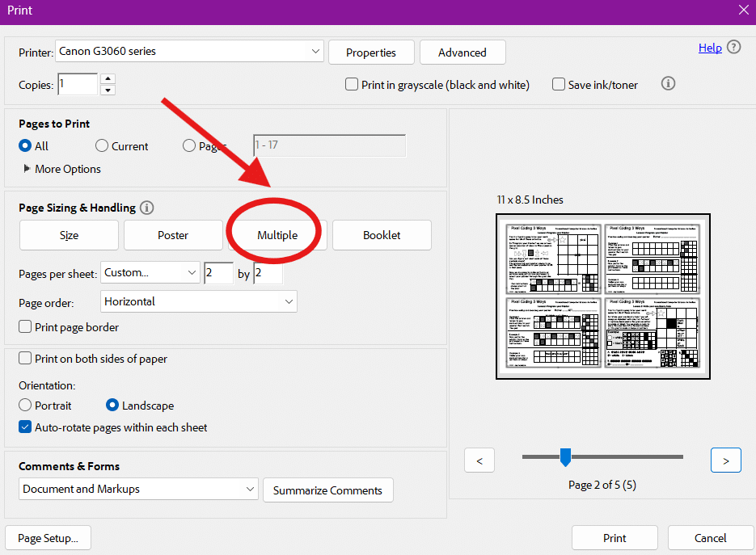Select the Poster sizing option
This screenshot has height=555, width=756.
point(173,235)
